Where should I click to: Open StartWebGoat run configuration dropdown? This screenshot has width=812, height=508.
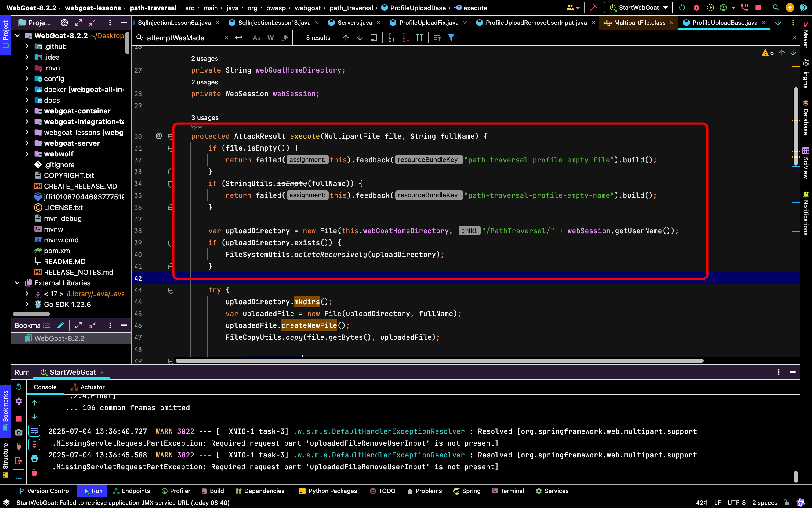(x=638, y=8)
